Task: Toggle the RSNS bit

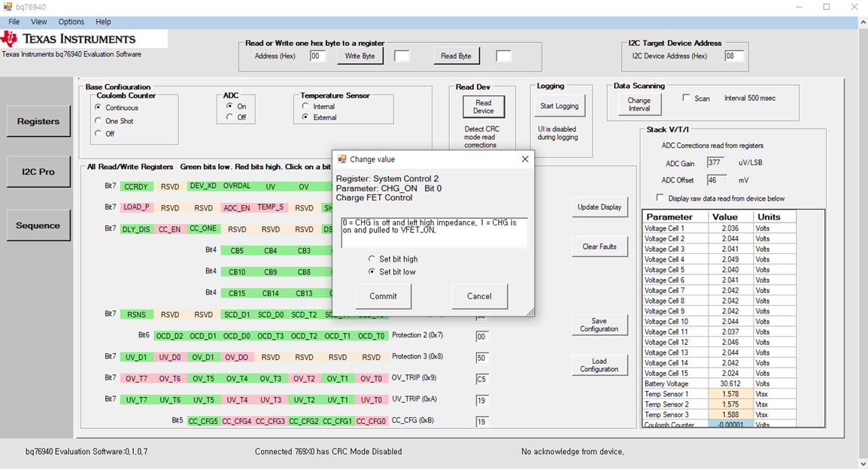Action: [x=136, y=314]
